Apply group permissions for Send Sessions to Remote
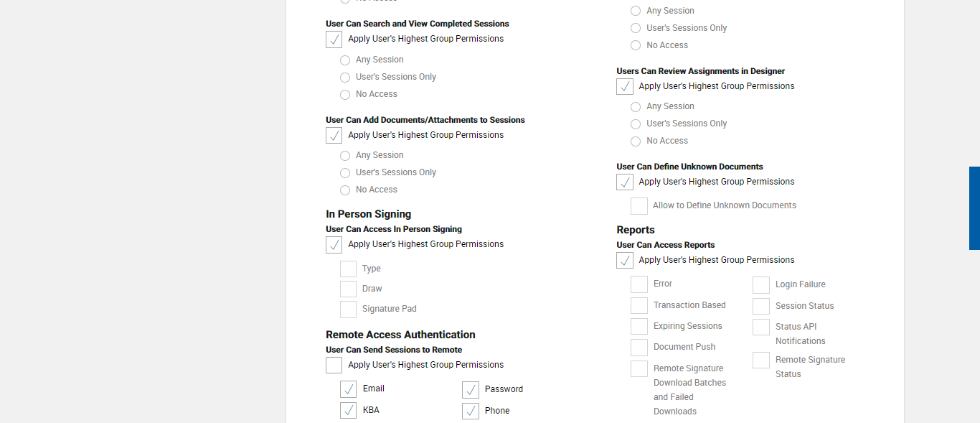Image resolution: width=980 pixels, height=423 pixels. click(334, 366)
